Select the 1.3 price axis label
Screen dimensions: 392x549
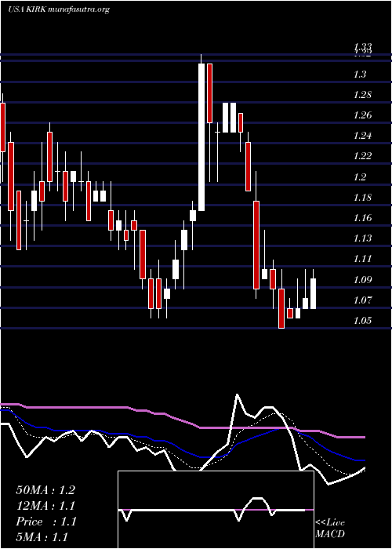[x=359, y=75]
